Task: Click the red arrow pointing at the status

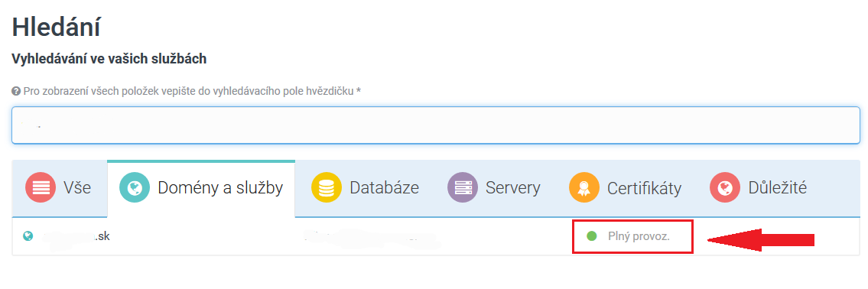Action: [x=762, y=239]
